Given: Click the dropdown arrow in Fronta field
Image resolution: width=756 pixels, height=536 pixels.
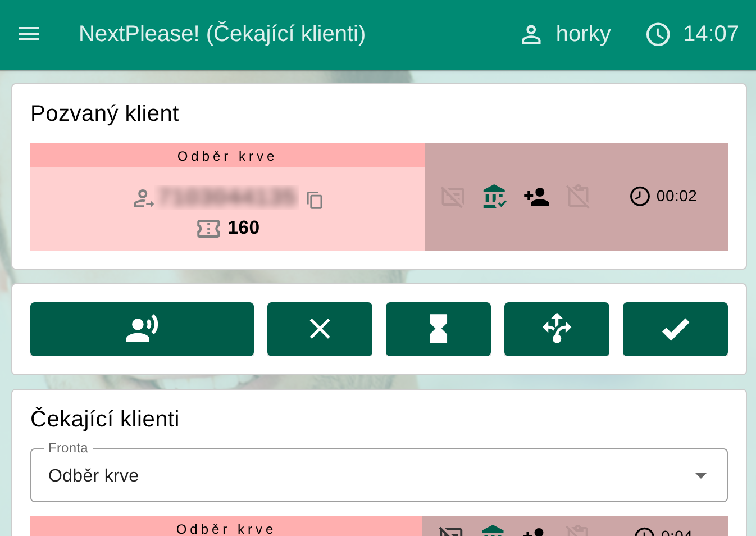Looking at the screenshot, I should point(700,475).
